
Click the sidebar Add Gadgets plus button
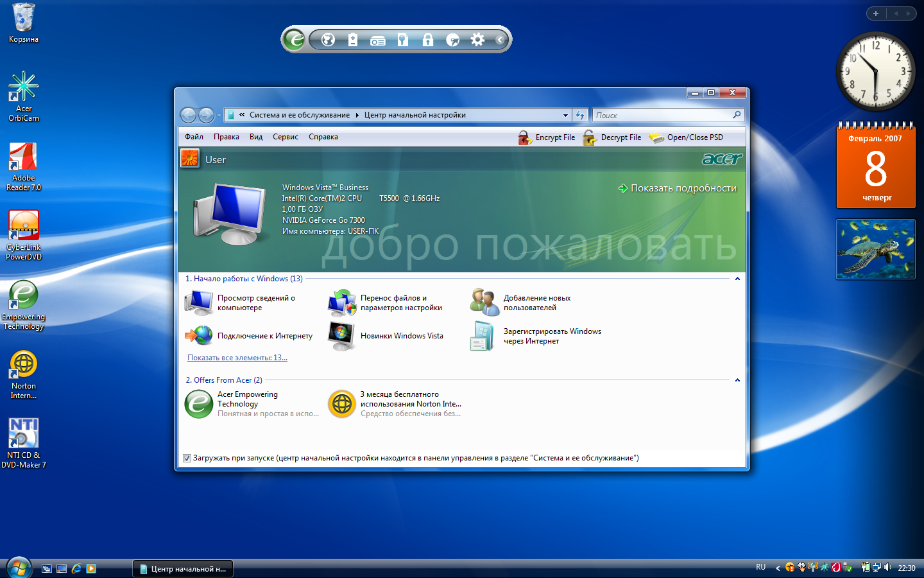pos(876,13)
